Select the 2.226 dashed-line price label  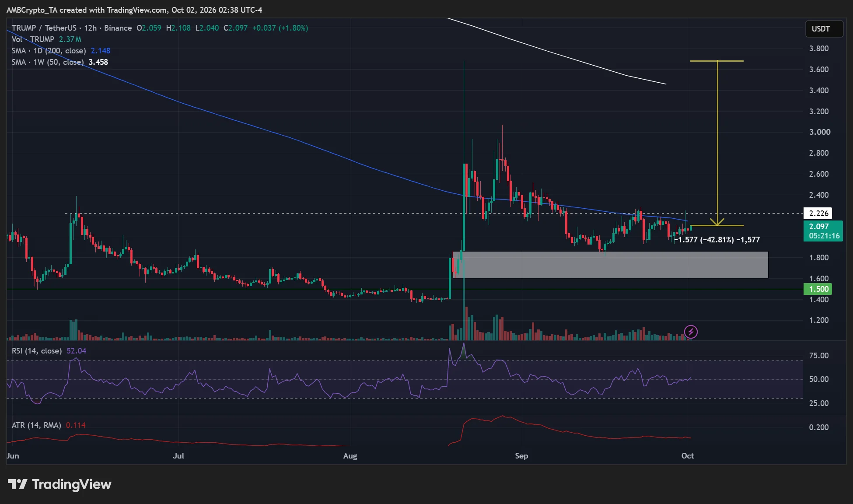click(x=818, y=213)
